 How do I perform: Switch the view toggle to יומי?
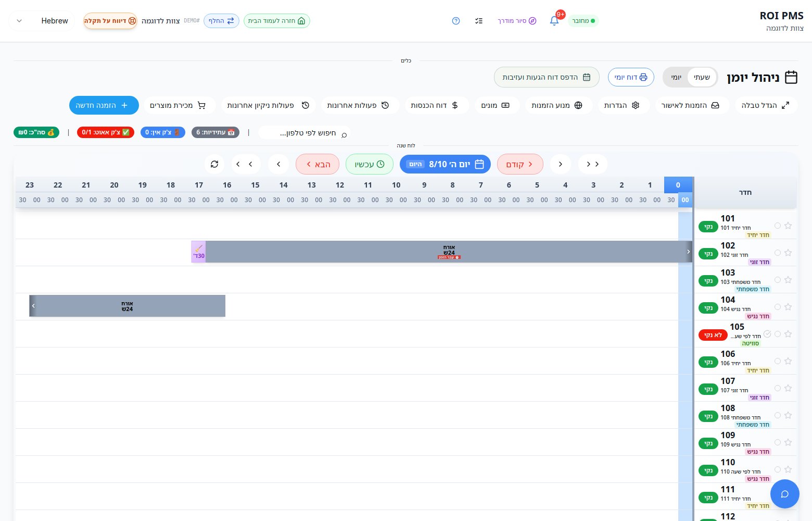pos(676,77)
